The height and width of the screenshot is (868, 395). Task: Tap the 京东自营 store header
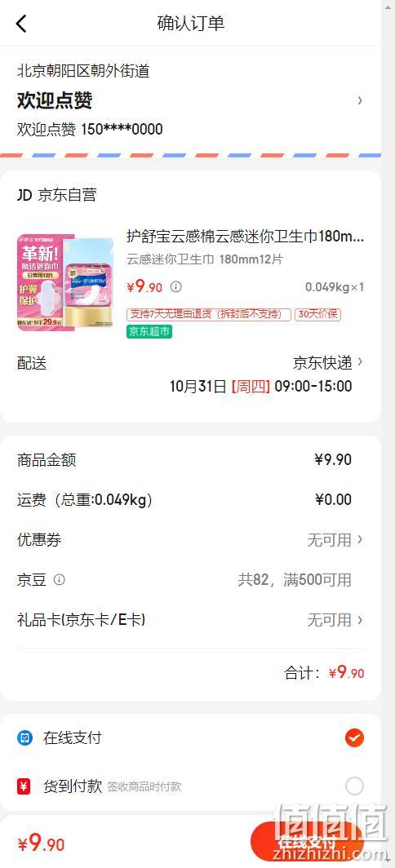(56, 195)
